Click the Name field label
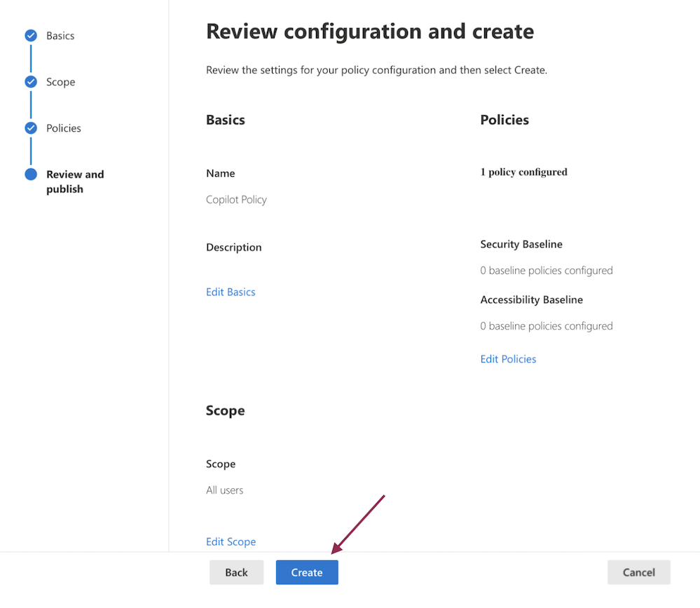 click(221, 173)
